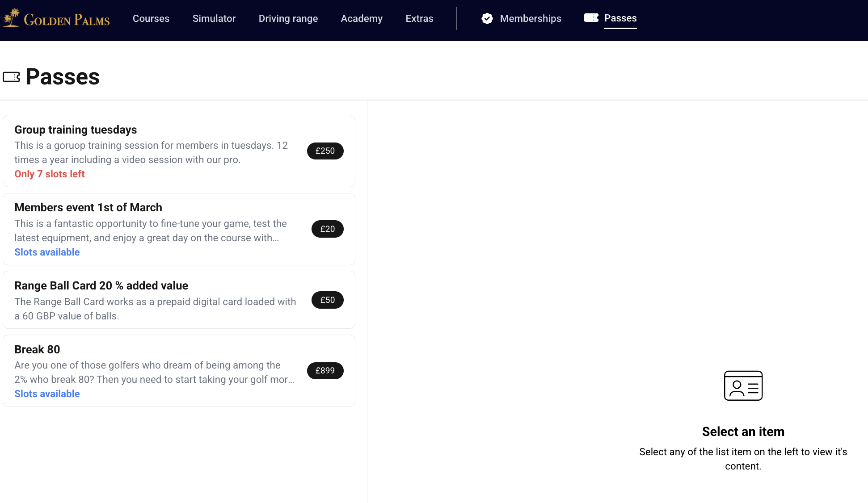Open the Simulator section
868x503 pixels.
tap(214, 18)
